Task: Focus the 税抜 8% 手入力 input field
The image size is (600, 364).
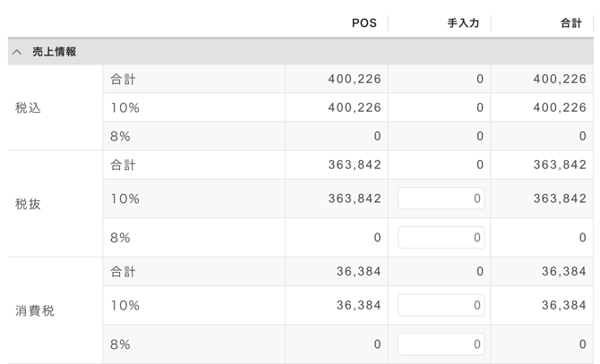Action: coord(441,238)
